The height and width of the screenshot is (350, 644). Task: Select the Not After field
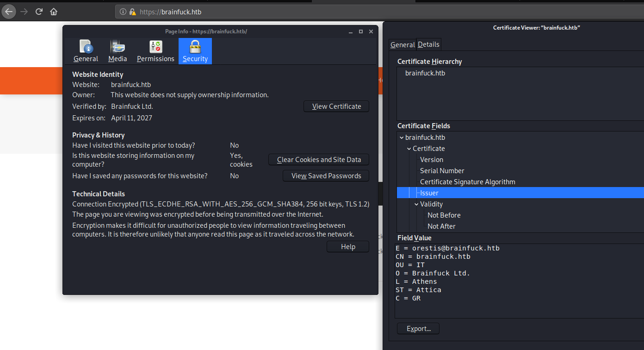pos(442,226)
